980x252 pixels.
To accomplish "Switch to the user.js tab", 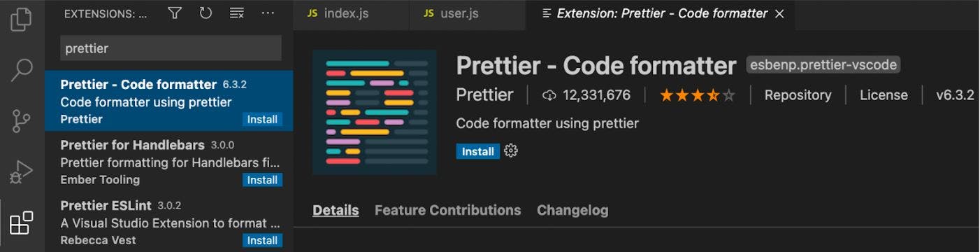I will click(x=451, y=14).
